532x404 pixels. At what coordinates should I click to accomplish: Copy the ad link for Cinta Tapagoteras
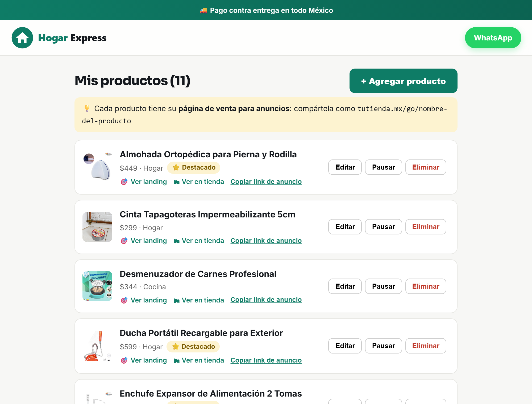(x=266, y=241)
